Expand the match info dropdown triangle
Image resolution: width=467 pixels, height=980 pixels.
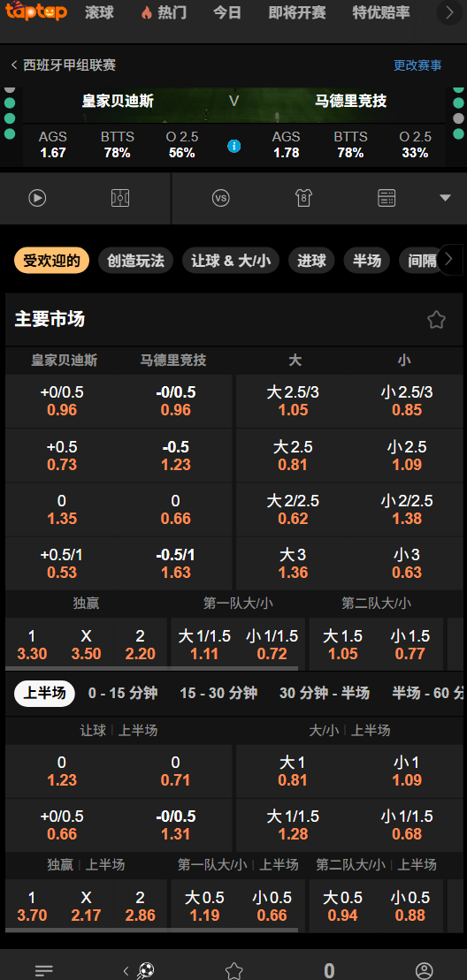(x=445, y=198)
